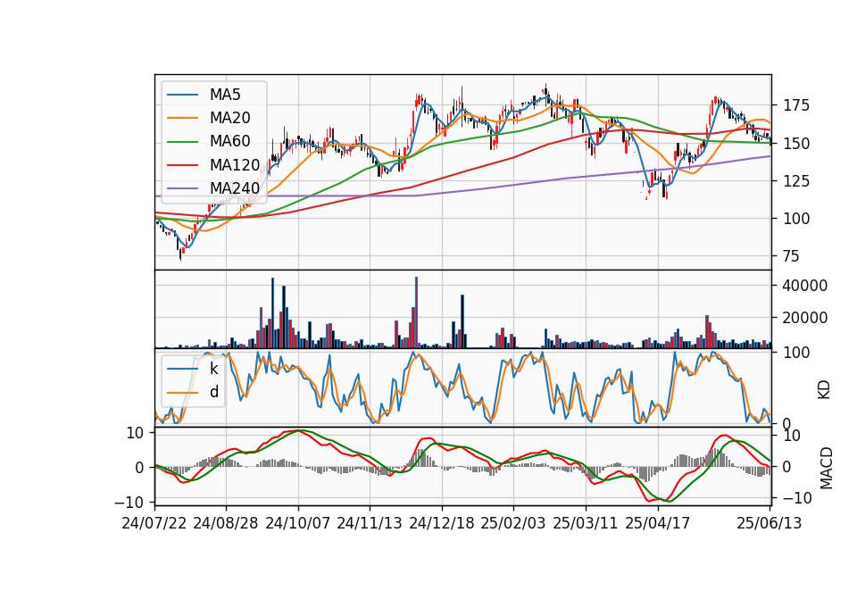
Task: Click the red MA120 legend line swatch
Action: [182, 165]
